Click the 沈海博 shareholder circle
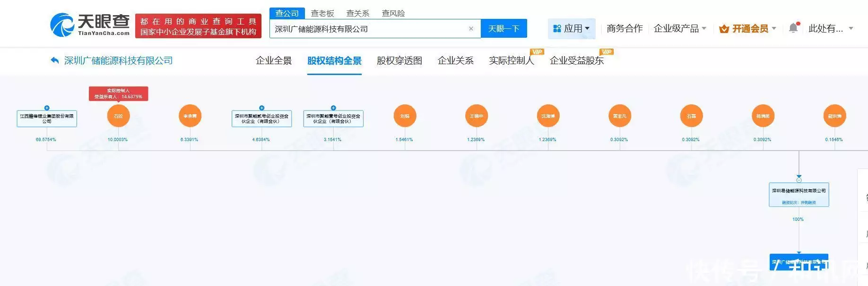Viewport: 868px width, 286px height. pos(548,116)
